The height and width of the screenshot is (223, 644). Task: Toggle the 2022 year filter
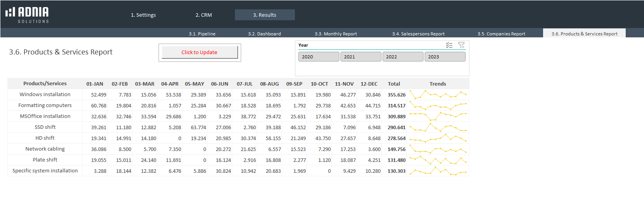point(402,57)
